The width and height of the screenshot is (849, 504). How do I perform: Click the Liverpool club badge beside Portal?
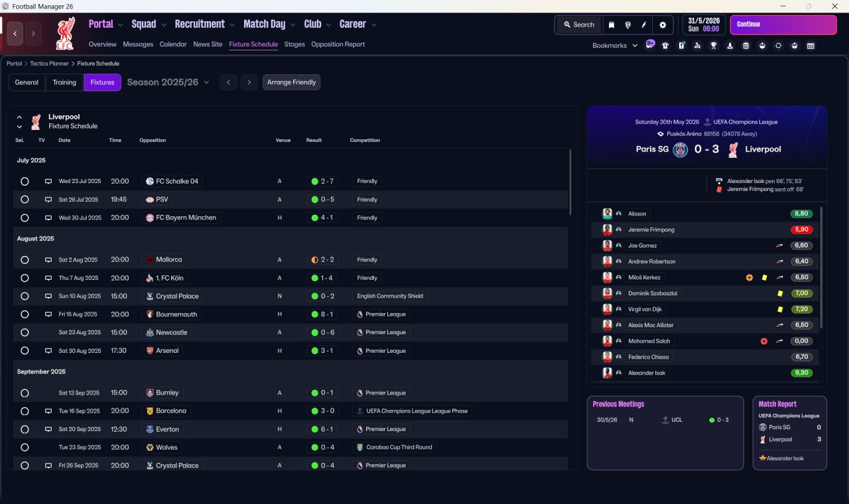[x=64, y=34]
